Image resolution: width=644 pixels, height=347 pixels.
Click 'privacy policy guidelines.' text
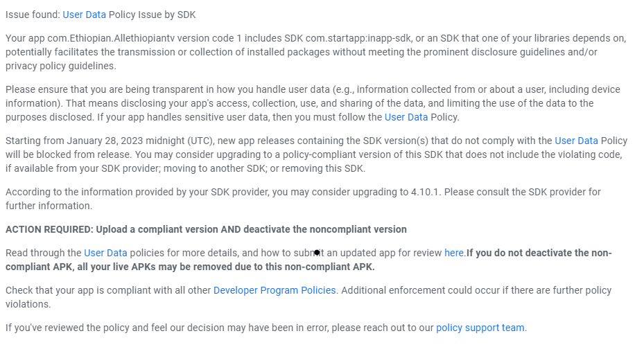[x=61, y=66]
